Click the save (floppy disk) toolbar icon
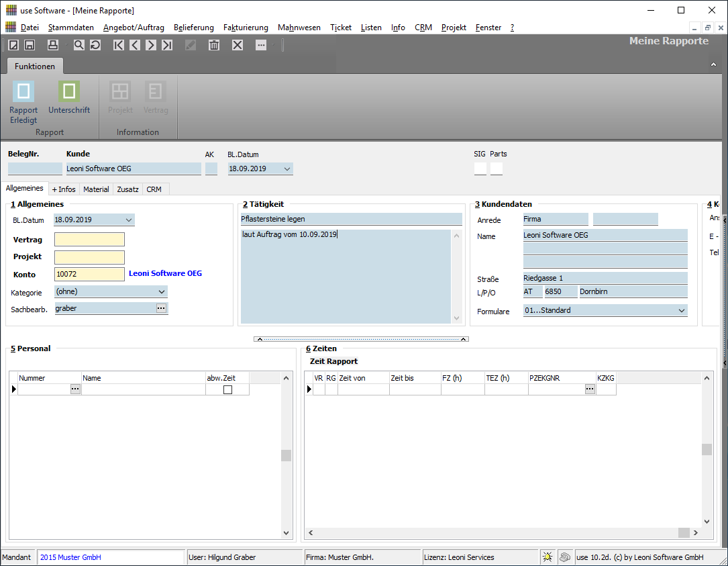This screenshot has height=566, width=728. coord(30,45)
